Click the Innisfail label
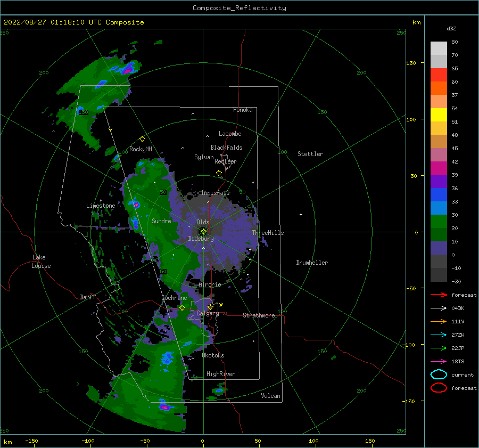The image size is (479, 448). point(216,193)
